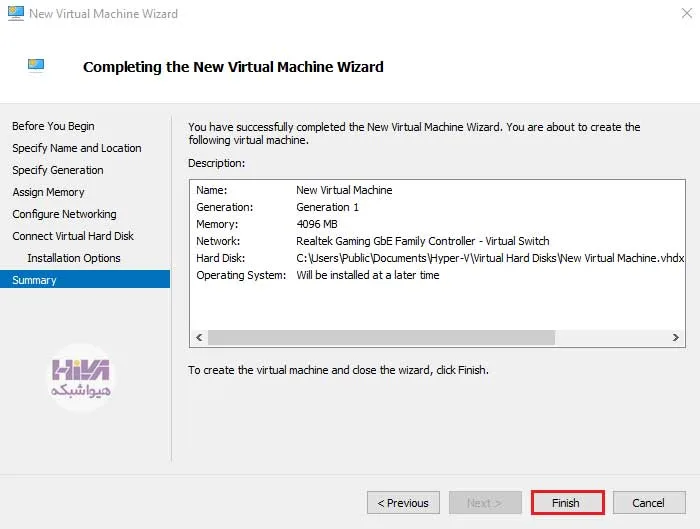Click the 'Hard Disk:' label
This screenshot has height=529, width=700.
(221, 258)
